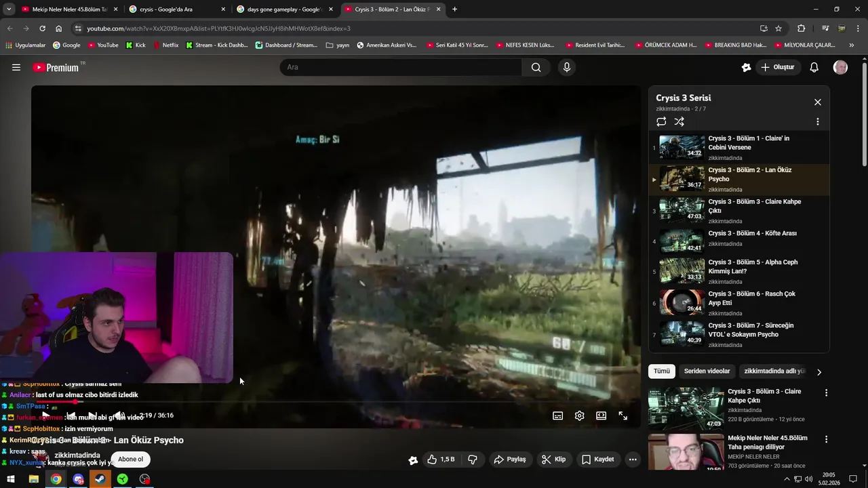Play Crysis 3 - Bölüm 1 Claire'in Cebini Versene

pyautogui.click(x=739, y=148)
